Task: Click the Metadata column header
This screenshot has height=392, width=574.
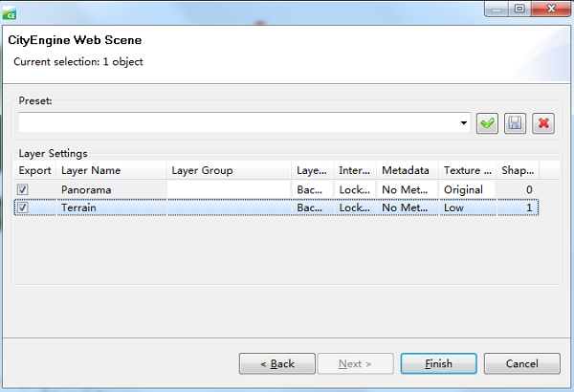Action: click(408, 170)
